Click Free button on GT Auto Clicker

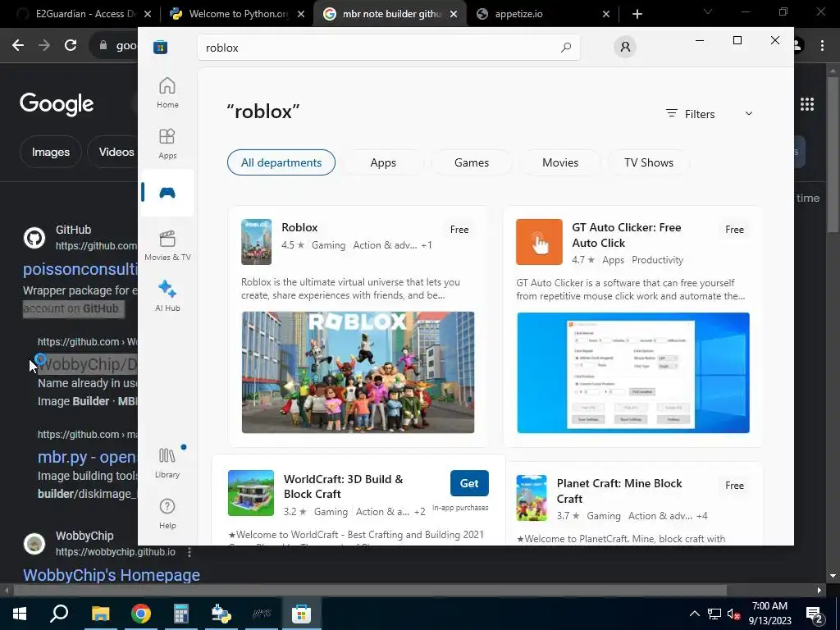pyautogui.click(x=734, y=230)
